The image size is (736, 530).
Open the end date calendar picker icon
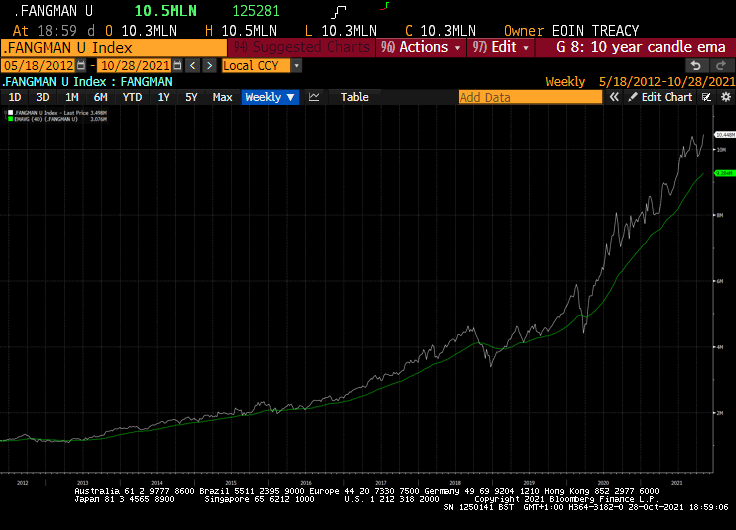[177, 66]
